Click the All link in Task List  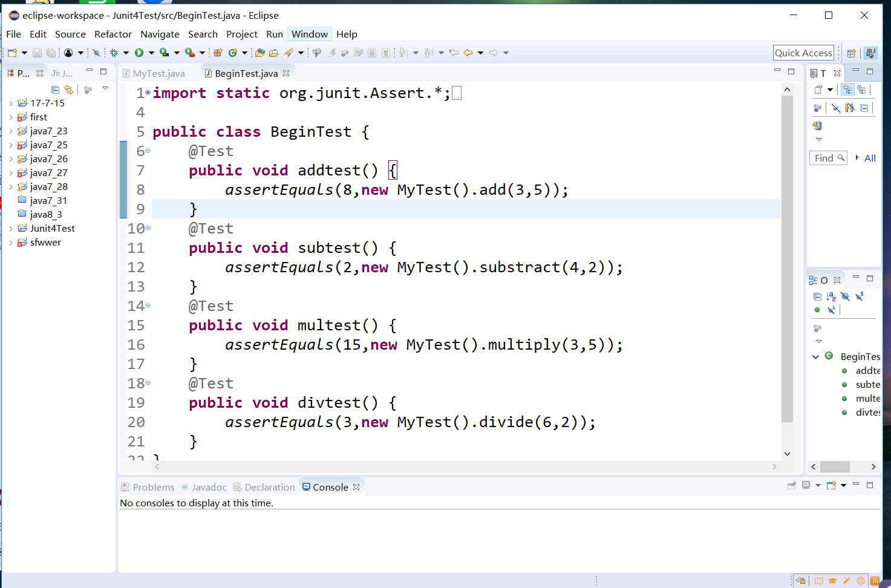[x=870, y=158]
